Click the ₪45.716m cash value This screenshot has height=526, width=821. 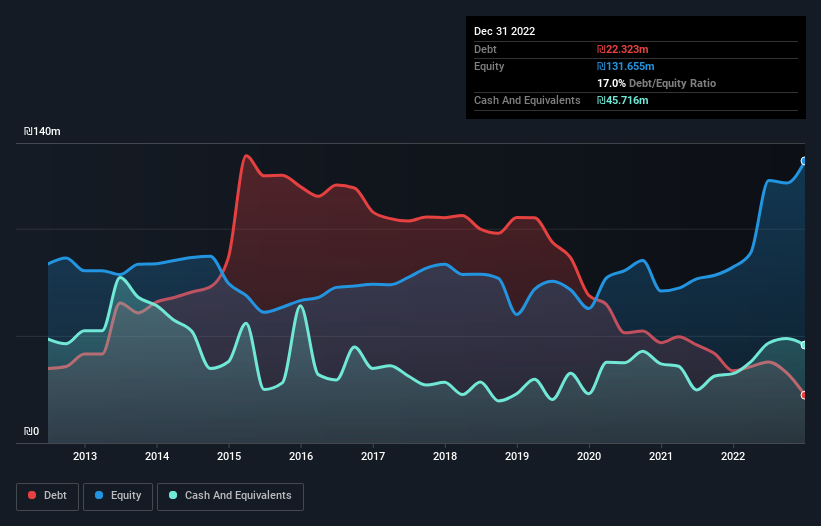click(x=623, y=100)
